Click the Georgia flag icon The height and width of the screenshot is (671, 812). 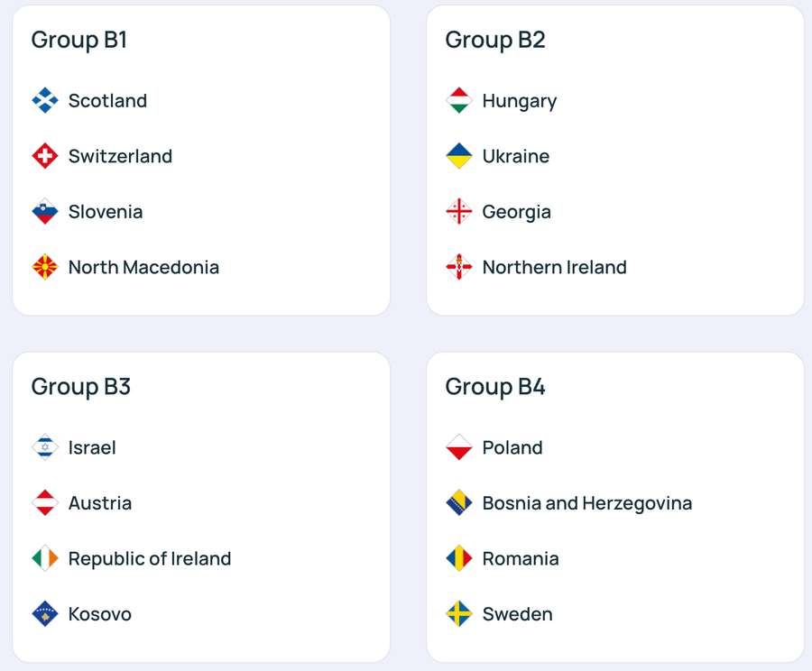point(458,211)
